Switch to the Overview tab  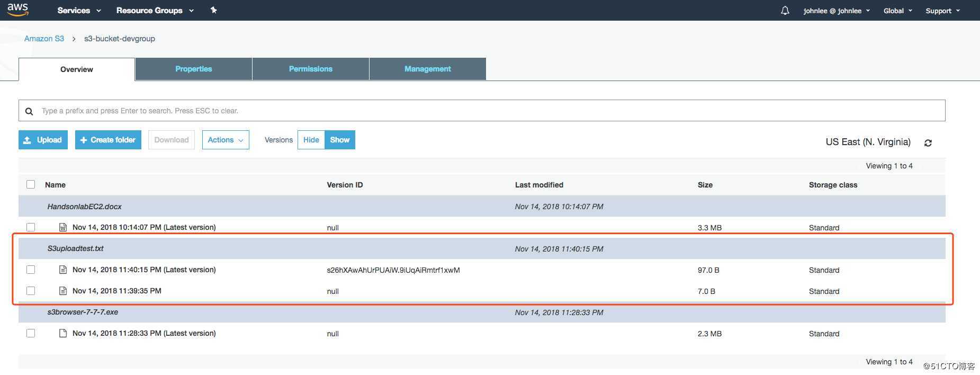[x=77, y=69]
